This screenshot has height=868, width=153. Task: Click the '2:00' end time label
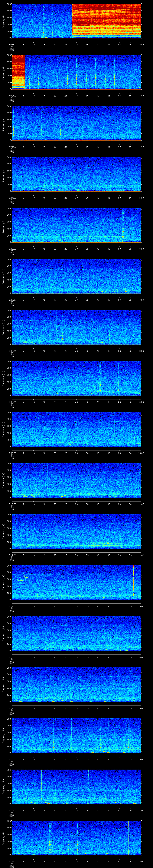click(x=141, y=44)
